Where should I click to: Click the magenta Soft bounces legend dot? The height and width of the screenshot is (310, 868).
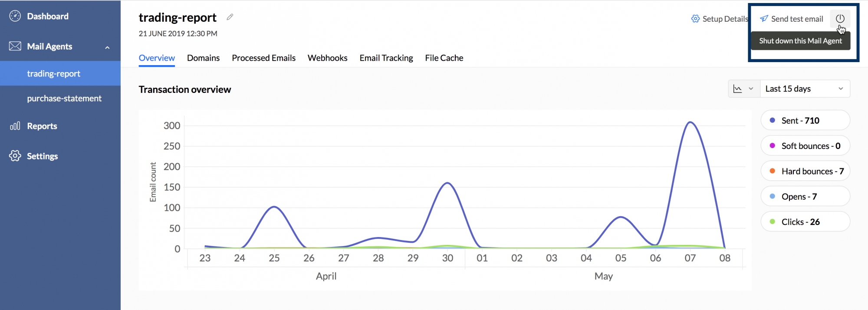coord(772,145)
